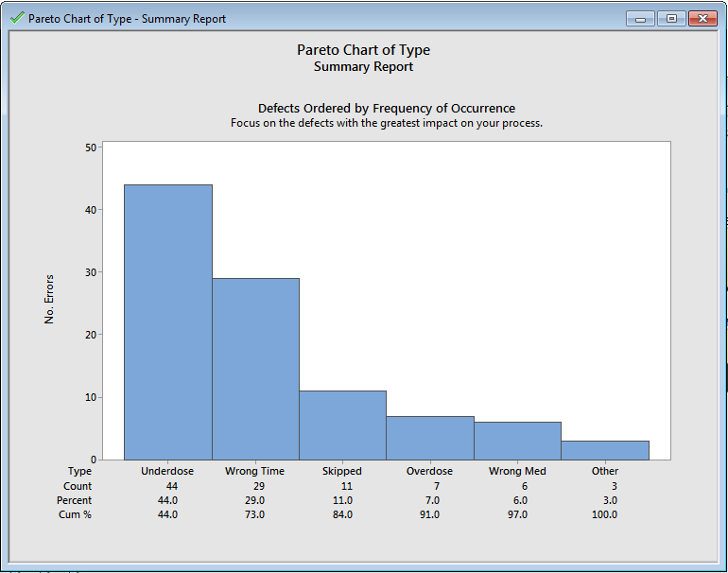This screenshot has height=573, width=728.
Task: Select the 'No. Errors' Y-axis label
Action: (49, 299)
